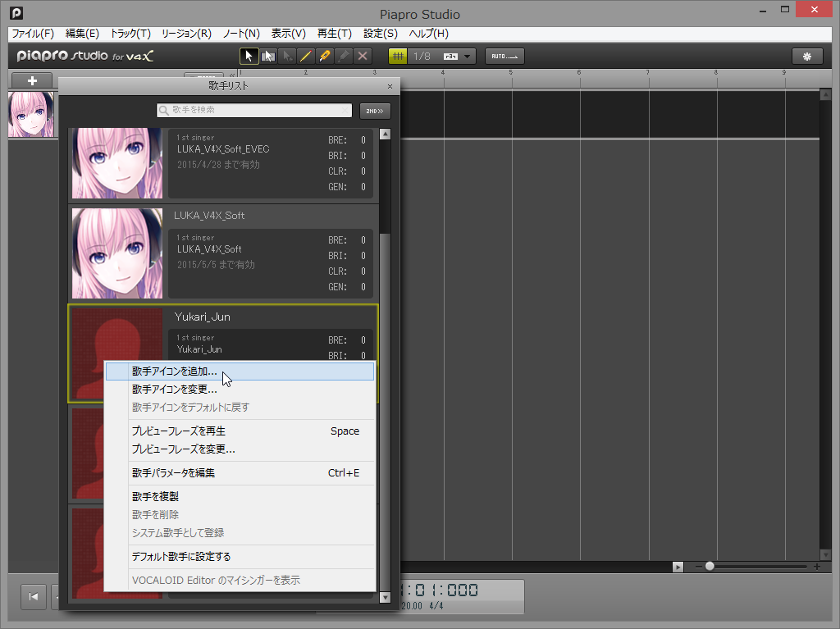Click singer list scrollbar up arrow
840x629 pixels.
pos(385,134)
